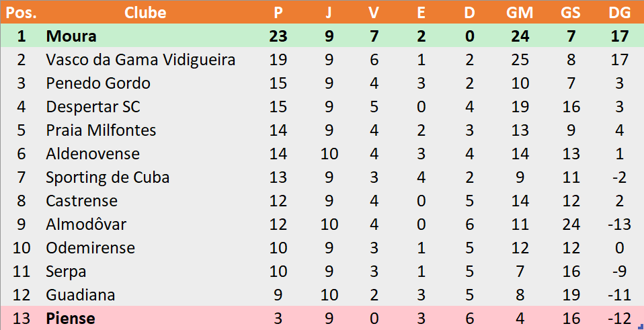
Task: Click the Odemirense club name
Action: (x=90, y=248)
